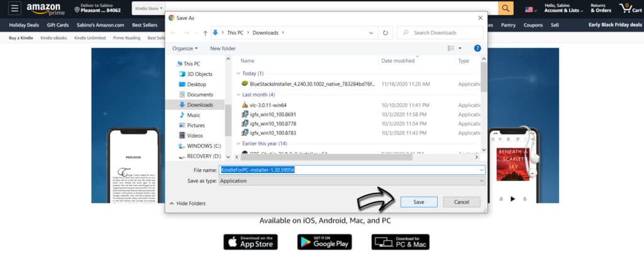Open Best Sellers in Amazon nav

pos(145,25)
